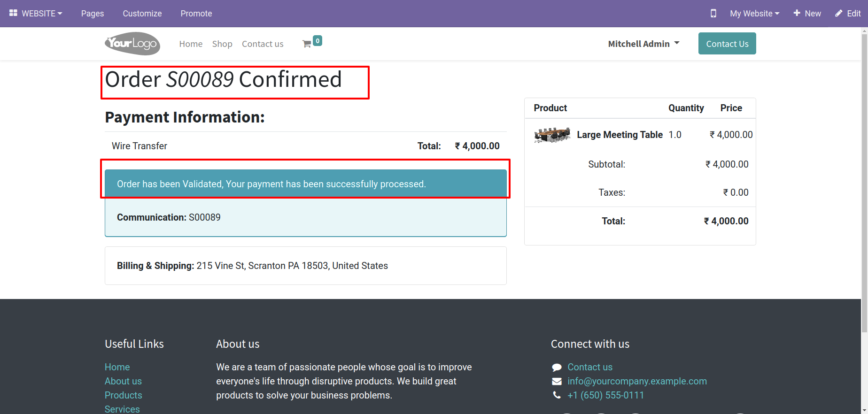Open the Mitchell Admin user menu

click(x=643, y=44)
